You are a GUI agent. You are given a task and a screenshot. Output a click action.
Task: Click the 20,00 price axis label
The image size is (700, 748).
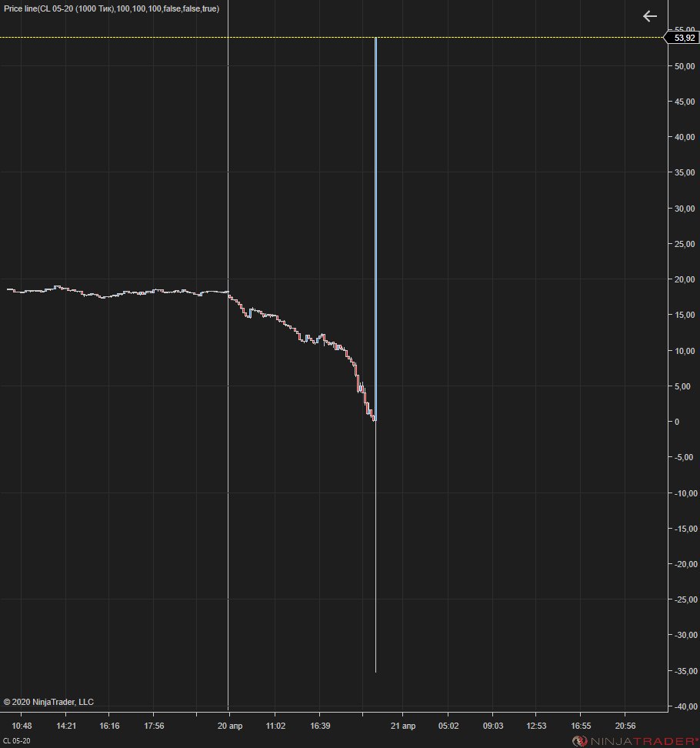pos(685,279)
